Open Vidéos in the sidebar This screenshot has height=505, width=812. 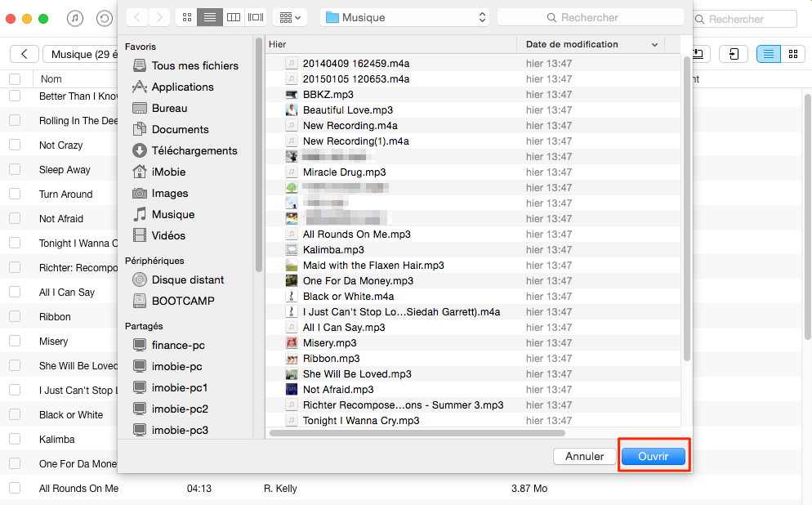tap(159, 235)
